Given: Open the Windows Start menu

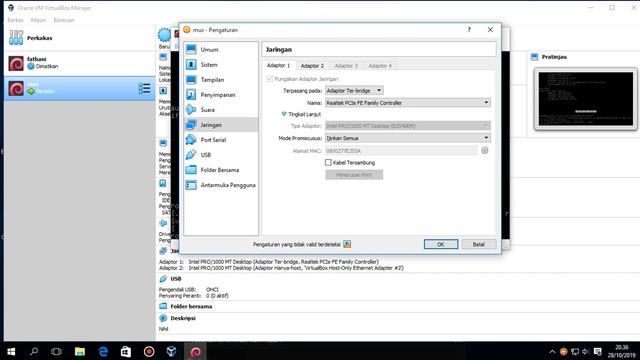Looking at the screenshot, I should click(x=11, y=351).
